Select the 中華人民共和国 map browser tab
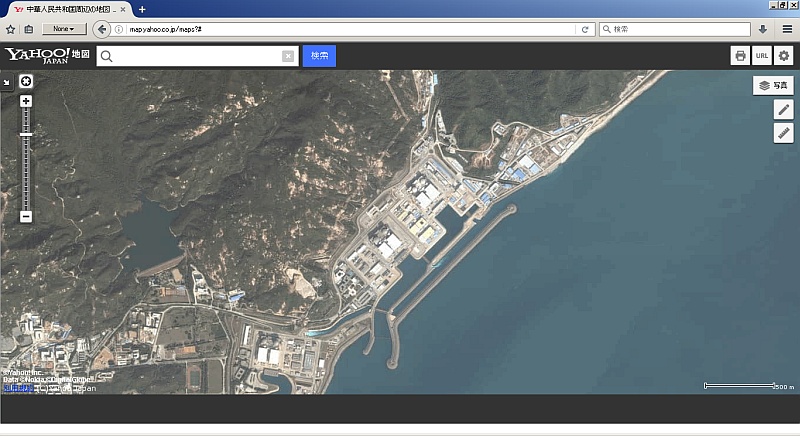This screenshot has width=800, height=436. 67,9
